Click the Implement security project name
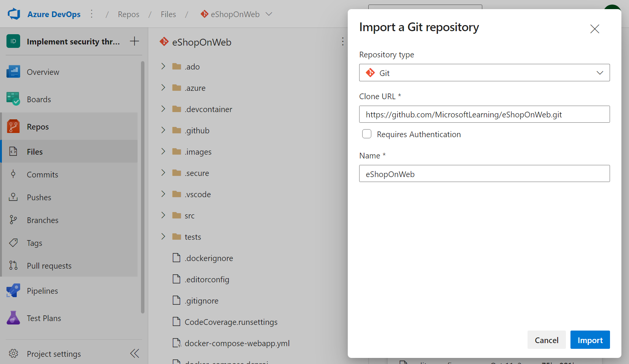 73,42
